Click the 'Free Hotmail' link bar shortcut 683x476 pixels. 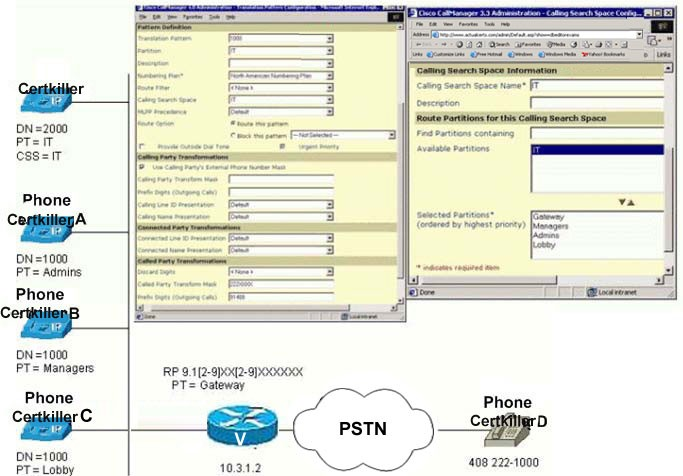click(486, 54)
